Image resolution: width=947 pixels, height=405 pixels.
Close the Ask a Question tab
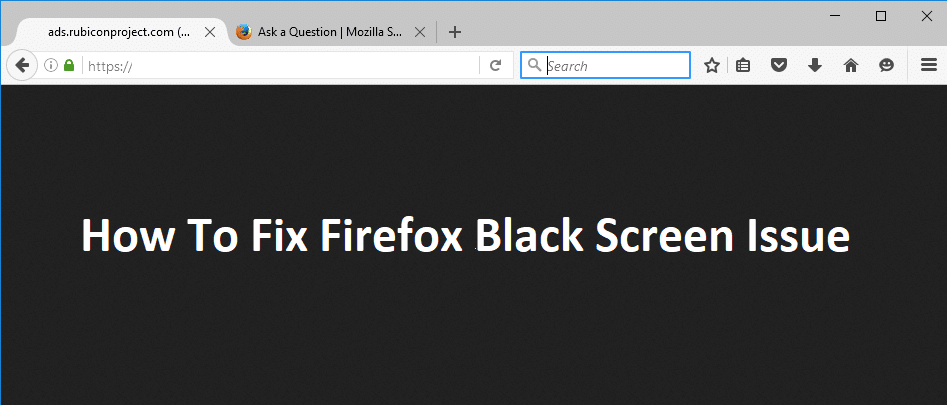420,32
